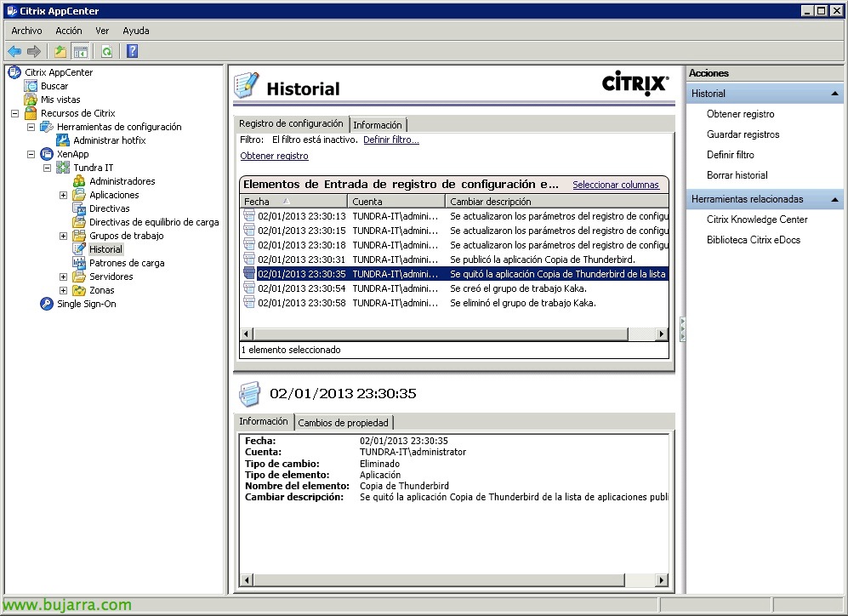Collapse the Tundra IT tree node
848x616 pixels.
click(x=48, y=168)
